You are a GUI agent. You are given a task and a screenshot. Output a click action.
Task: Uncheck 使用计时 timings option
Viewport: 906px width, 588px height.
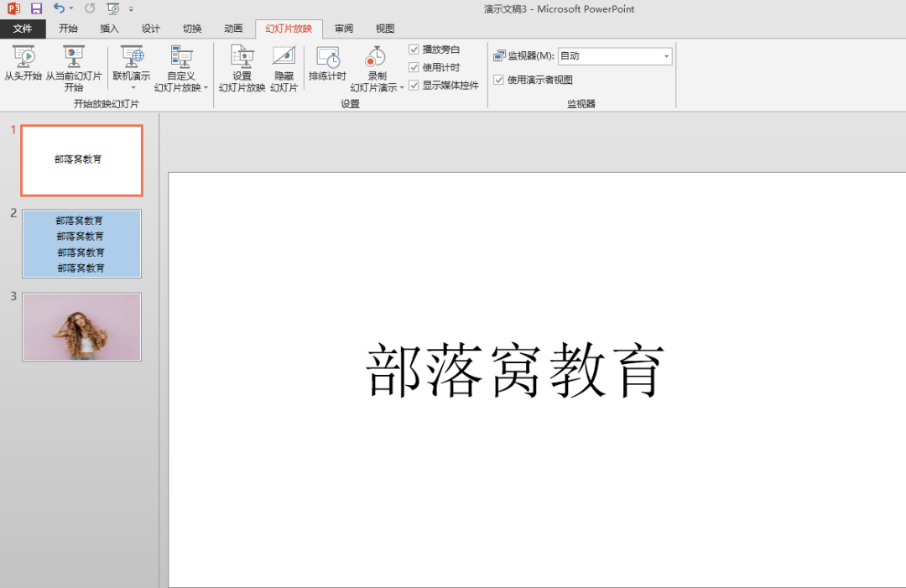click(414, 67)
